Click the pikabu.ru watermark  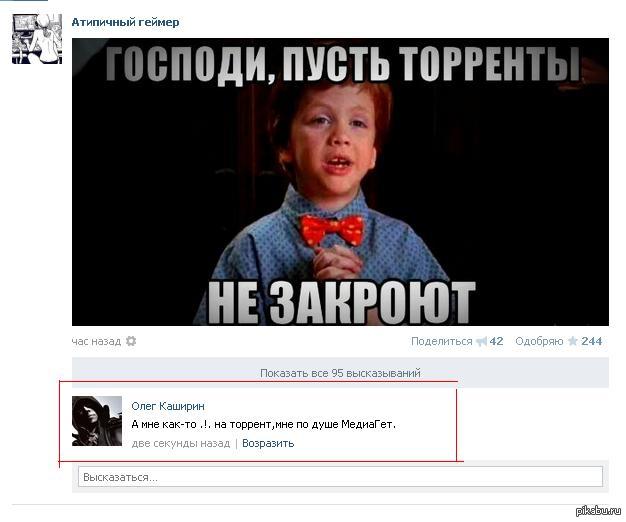coord(598,510)
